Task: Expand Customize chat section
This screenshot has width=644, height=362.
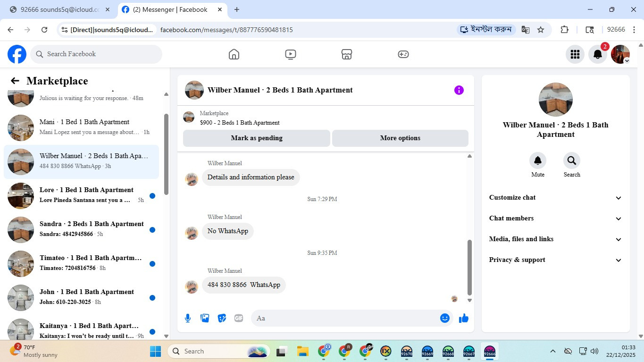Action: [x=555, y=198]
